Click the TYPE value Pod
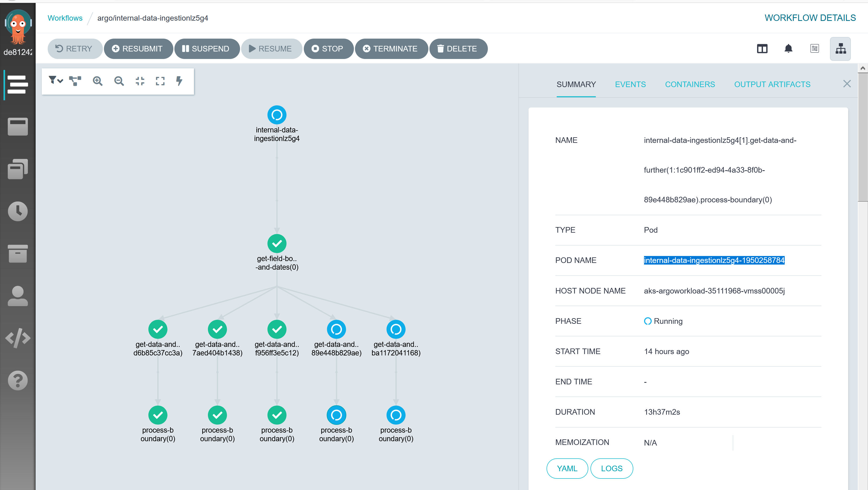868x490 pixels. [x=650, y=230]
